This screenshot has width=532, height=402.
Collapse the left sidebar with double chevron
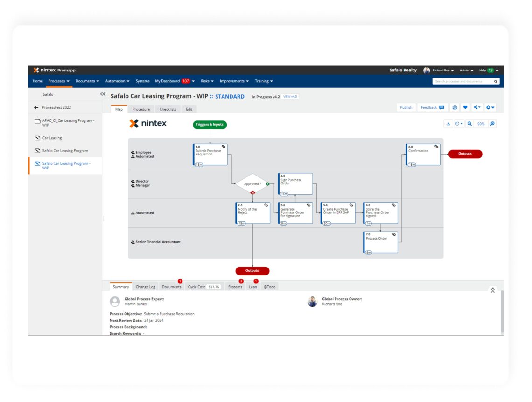pyautogui.click(x=103, y=94)
